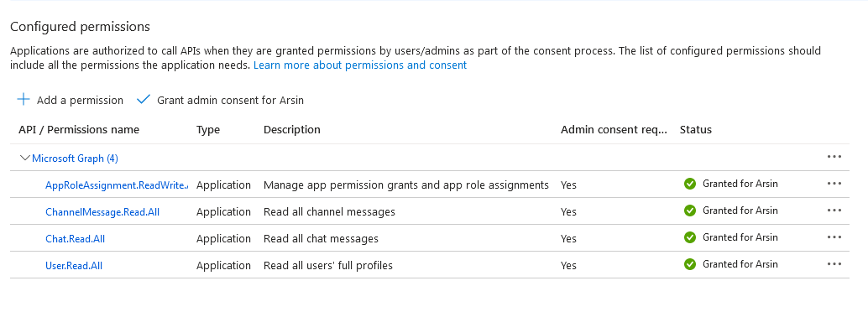Screen dimensions: 868x312
Task: Open Learn more about permissions and consent
Action: [x=360, y=65]
